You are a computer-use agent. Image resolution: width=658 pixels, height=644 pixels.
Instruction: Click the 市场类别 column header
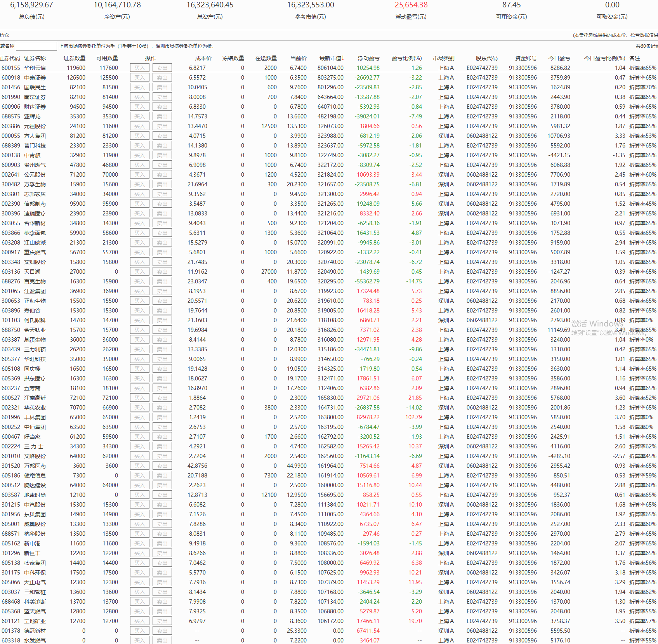coord(444,58)
